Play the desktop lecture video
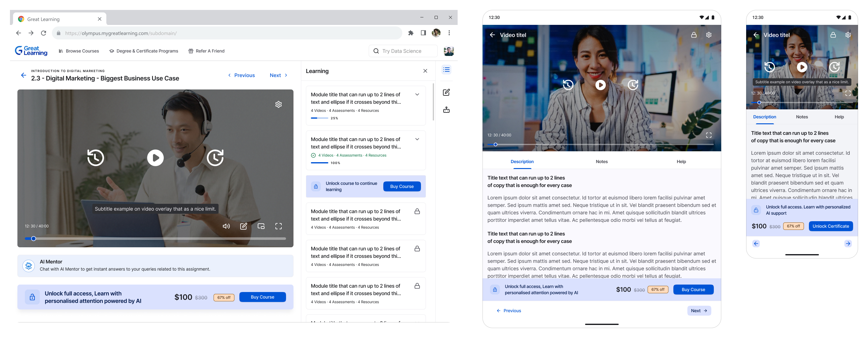 pos(155,158)
